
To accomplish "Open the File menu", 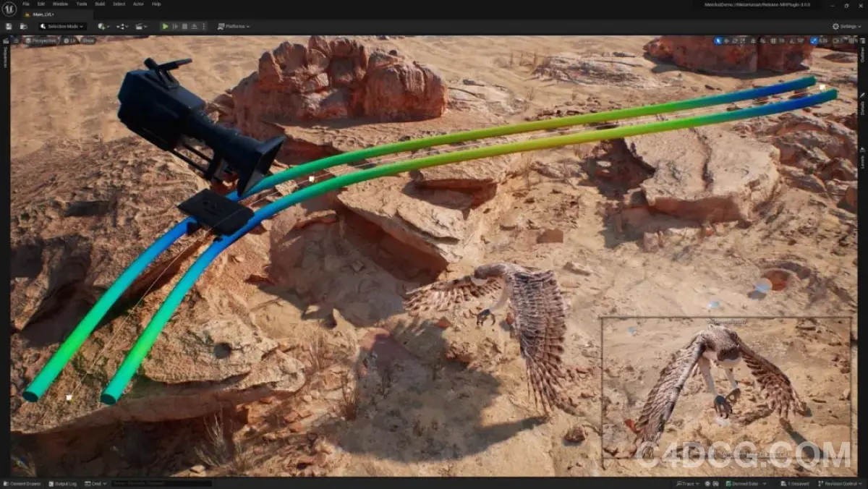I will [x=25, y=4].
